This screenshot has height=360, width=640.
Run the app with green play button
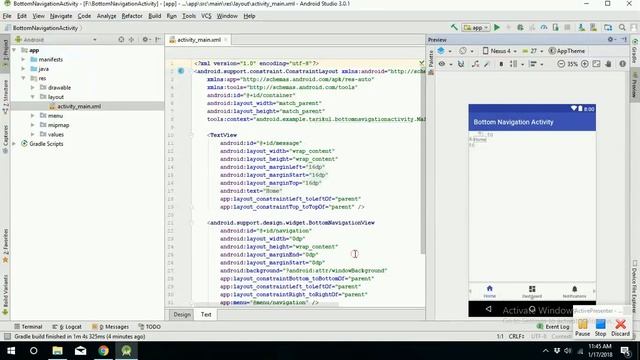click(x=497, y=27)
